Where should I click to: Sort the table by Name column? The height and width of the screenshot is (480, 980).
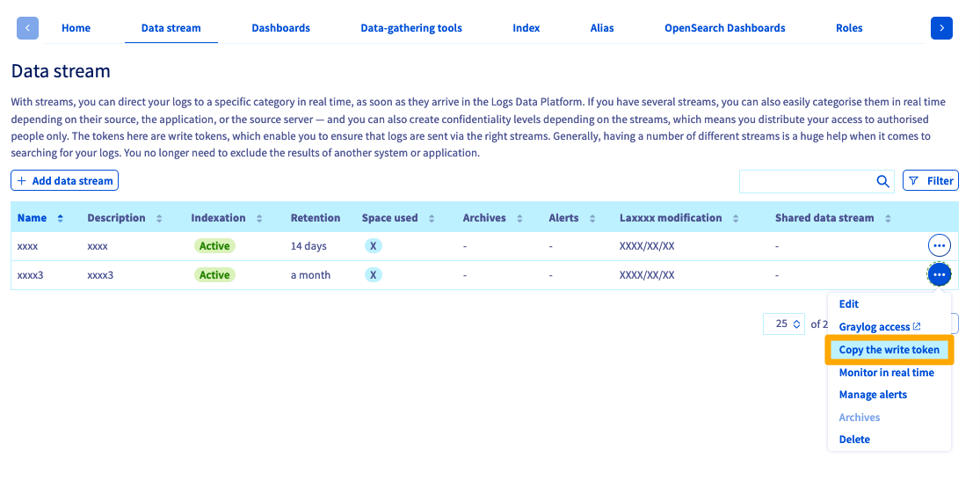click(60, 218)
